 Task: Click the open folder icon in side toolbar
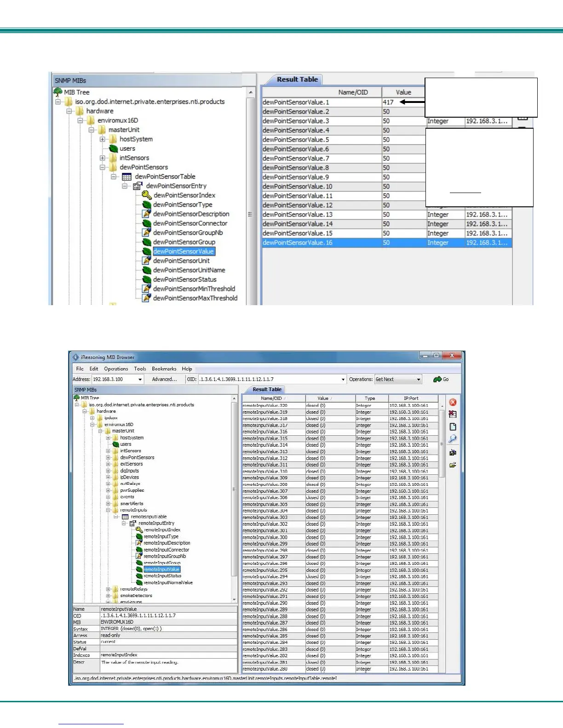[453, 465]
